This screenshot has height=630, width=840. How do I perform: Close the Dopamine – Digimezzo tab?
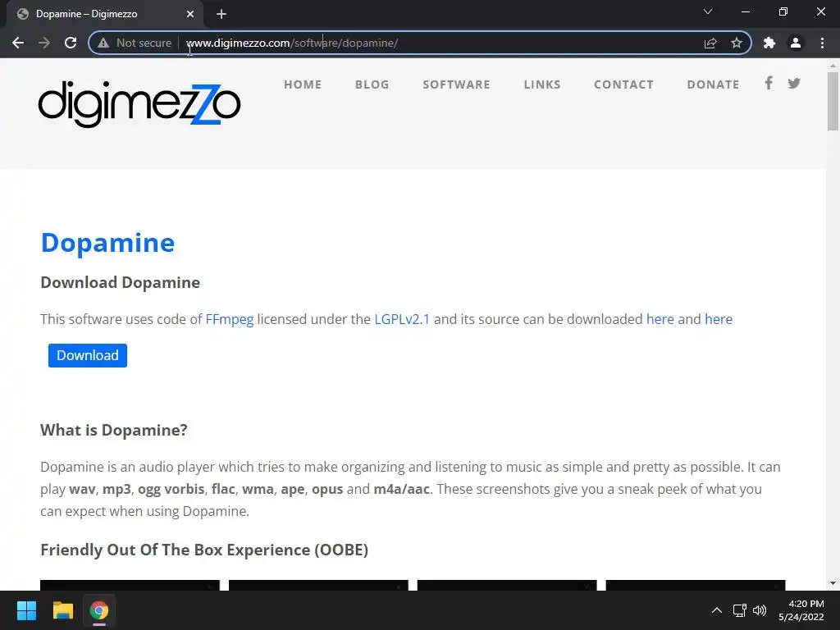190,14
